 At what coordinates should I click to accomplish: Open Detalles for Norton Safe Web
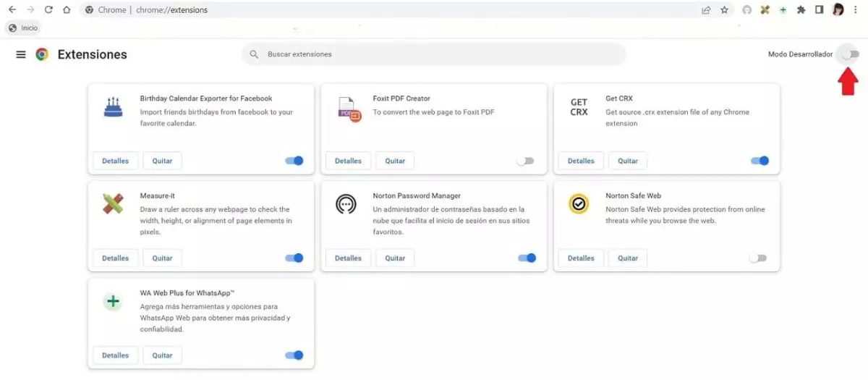[x=581, y=258]
